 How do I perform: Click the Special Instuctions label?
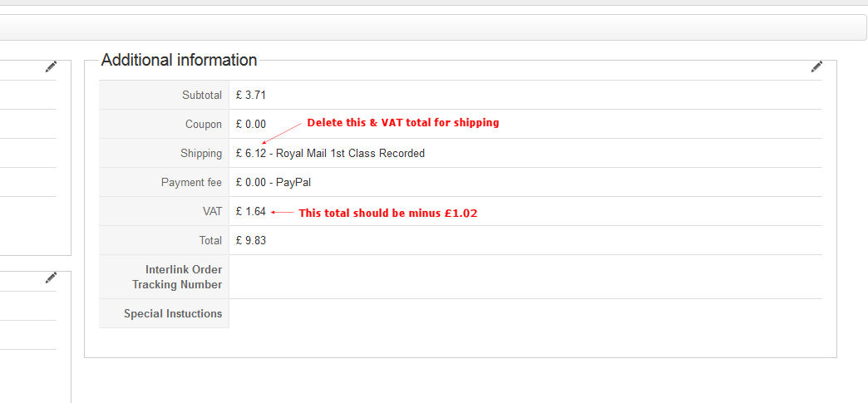tap(173, 314)
